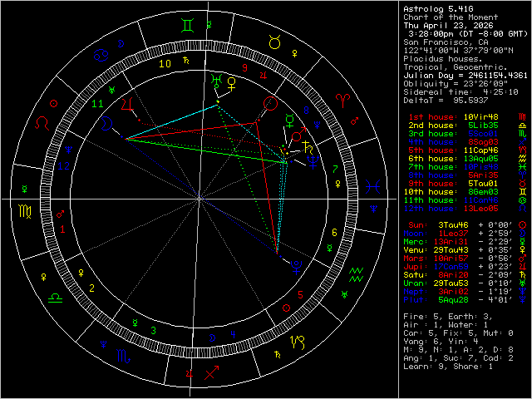
Task: Click the Leo glyph on the outer ring
Action: pyautogui.click(x=42, y=123)
